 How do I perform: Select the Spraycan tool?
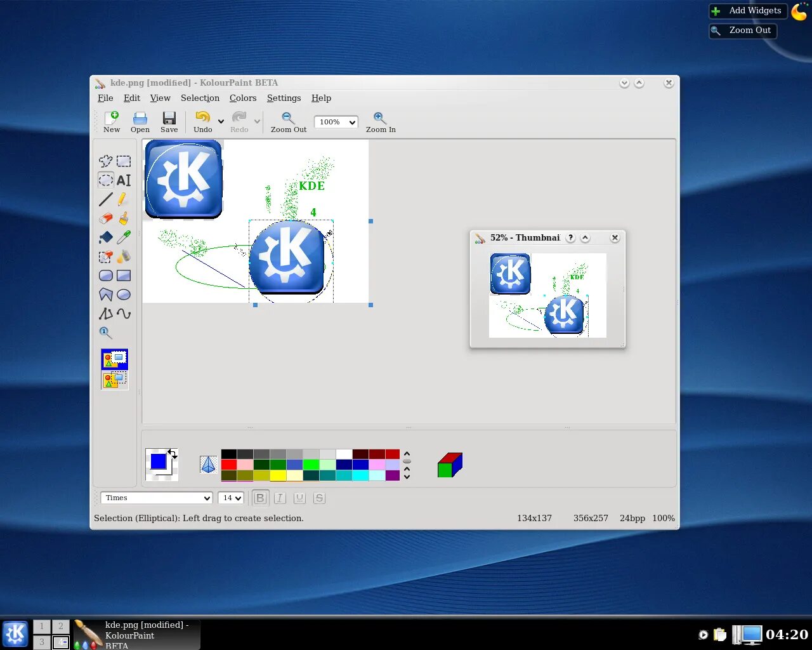[124, 256]
